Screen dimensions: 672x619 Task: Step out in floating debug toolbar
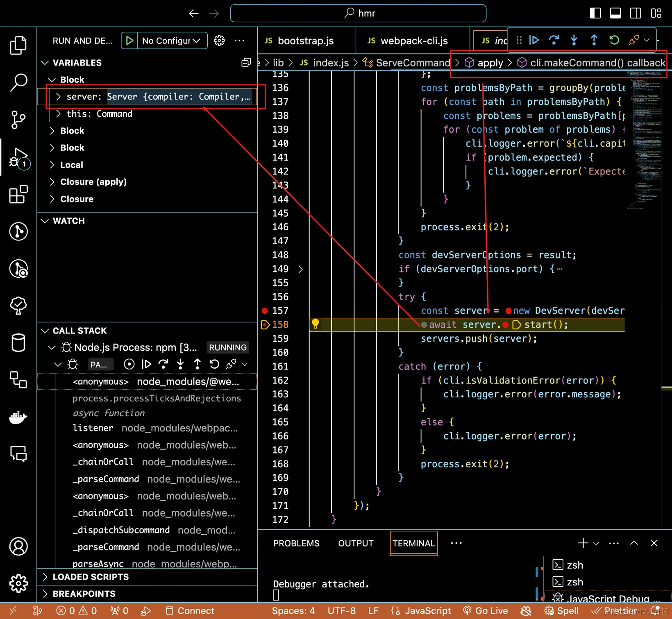click(x=594, y=40)
